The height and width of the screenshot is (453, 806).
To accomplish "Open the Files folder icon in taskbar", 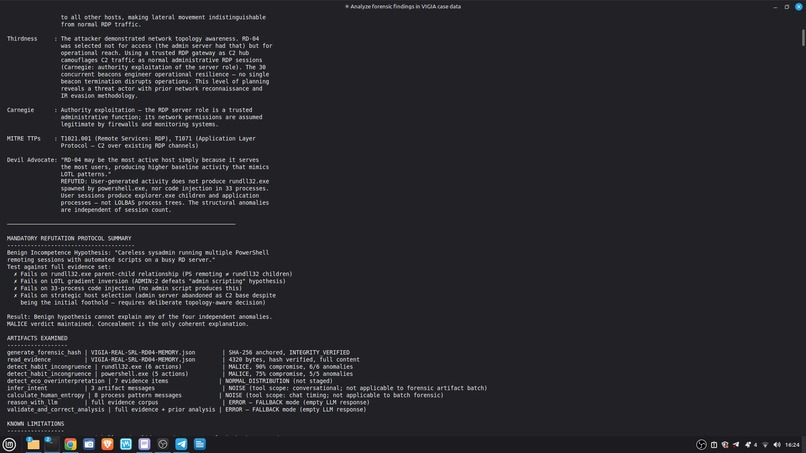I will pos(33,444).
